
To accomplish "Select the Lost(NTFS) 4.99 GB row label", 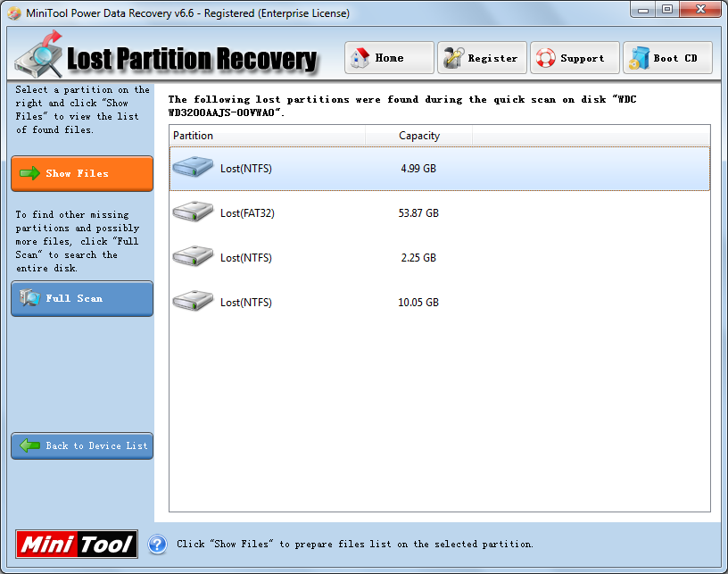I will click(x=246, y=169).
